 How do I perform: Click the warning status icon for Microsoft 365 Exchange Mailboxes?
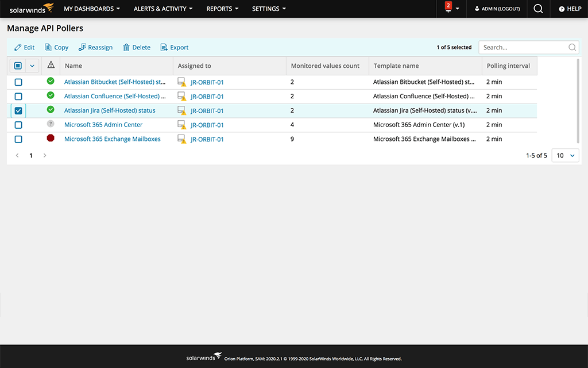click(x=51, y=139)
